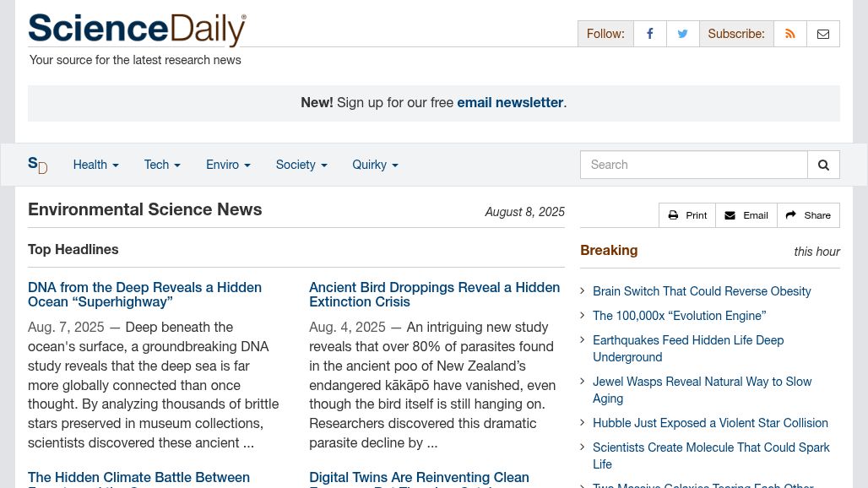The image size is (868, 488).
Task: Click the ScienceDaily logo at top
Action: (x=138, y=30)
